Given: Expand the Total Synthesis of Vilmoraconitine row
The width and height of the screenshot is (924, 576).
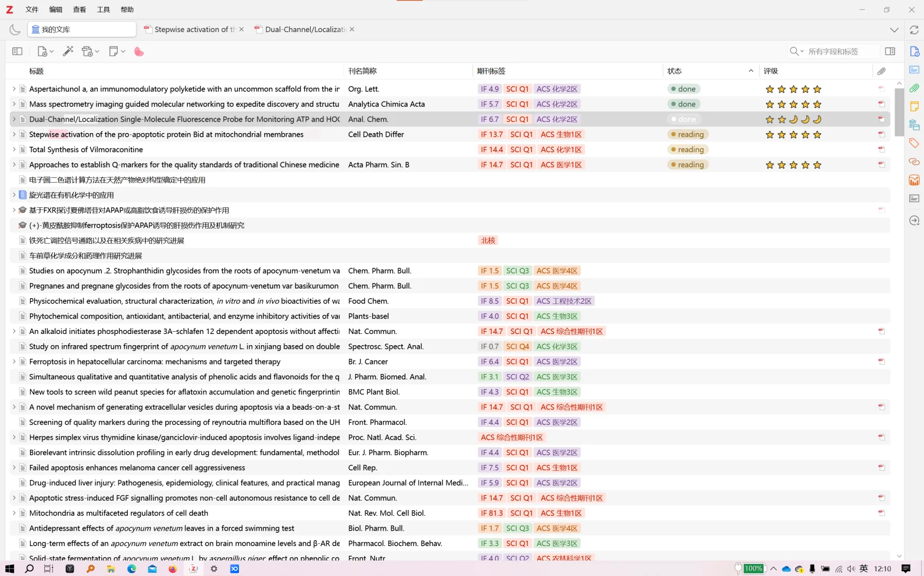Looking at the screenshot, I should point(14,150).
